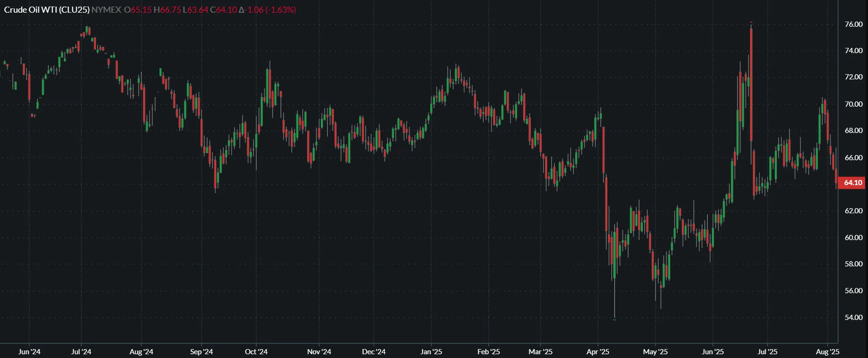The height and width of the screenshot is (358, 868).
Task: Click the price change -1.06 (-1.63%) readout
Action: click(x=267, y=9)
